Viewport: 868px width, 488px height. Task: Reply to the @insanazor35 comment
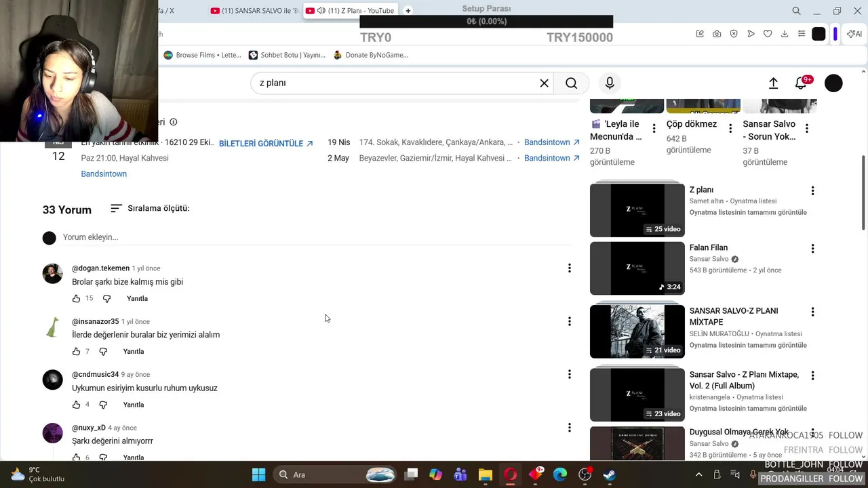pos(134,351)
